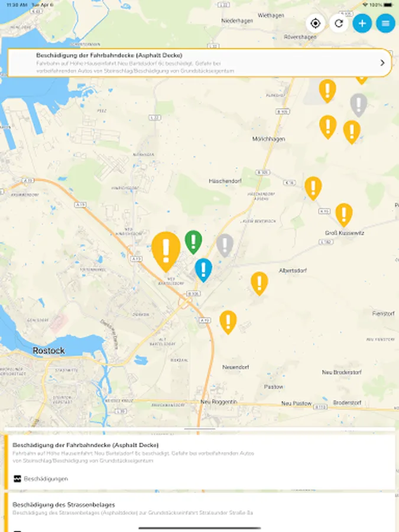Screen dimensions: 399x532
Task: Select the green exclamation map pin
Action: 193,242
